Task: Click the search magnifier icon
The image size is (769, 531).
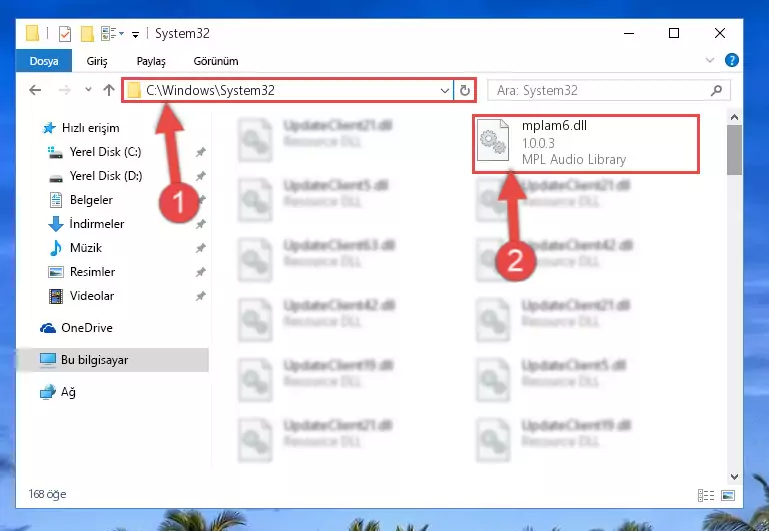Action: click(716, 90)
